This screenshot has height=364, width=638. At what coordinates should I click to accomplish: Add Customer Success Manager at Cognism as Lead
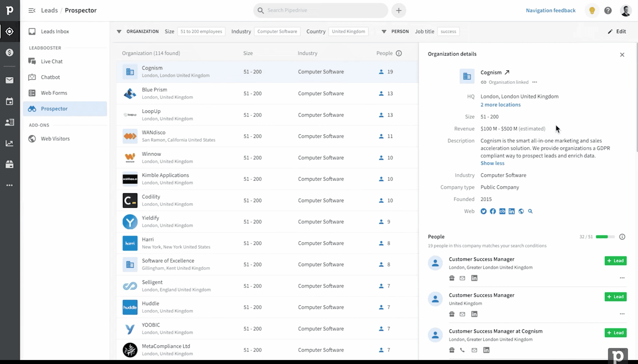point(615,333)
